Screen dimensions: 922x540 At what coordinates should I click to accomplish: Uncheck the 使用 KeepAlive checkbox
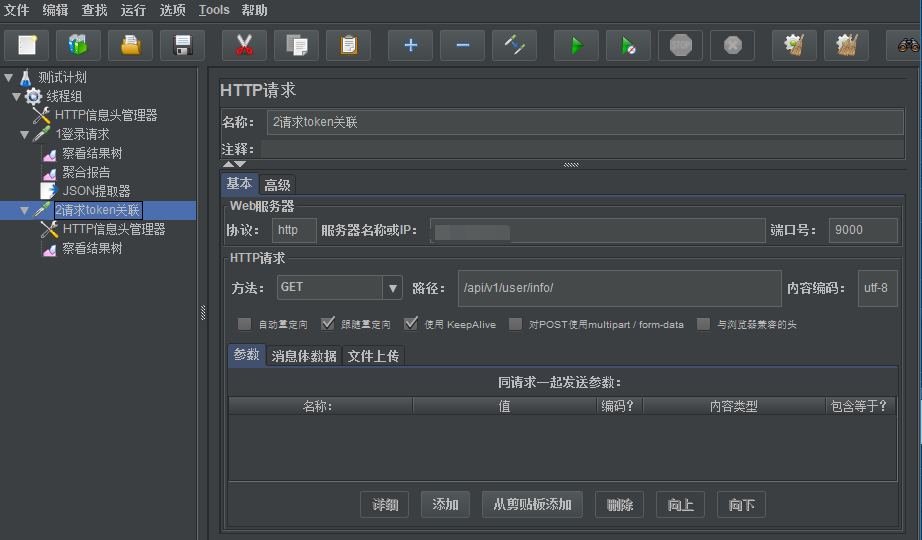point(411,324)
